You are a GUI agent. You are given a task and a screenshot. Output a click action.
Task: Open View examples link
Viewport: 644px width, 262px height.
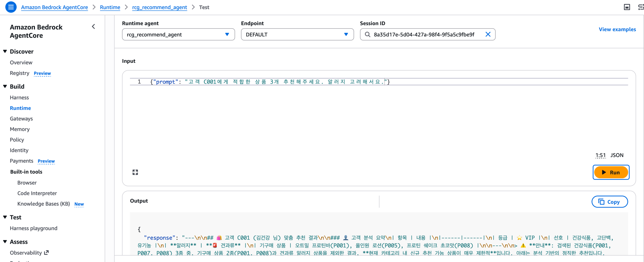(617, 29)
